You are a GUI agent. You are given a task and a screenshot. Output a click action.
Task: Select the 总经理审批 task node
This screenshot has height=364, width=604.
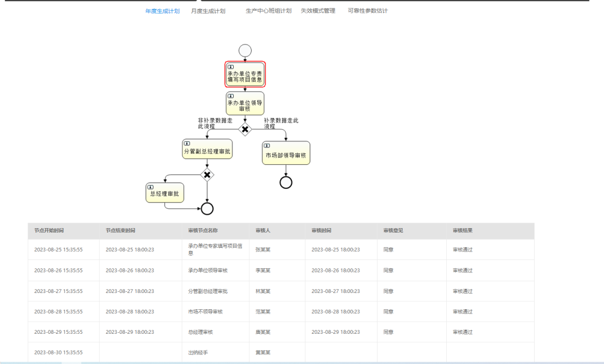tap(165, 193)
